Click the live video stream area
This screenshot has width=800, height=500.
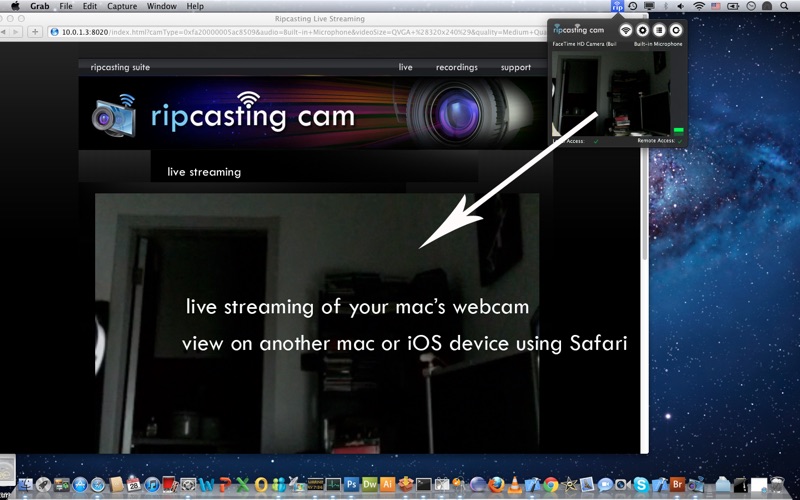pos(317,323)
